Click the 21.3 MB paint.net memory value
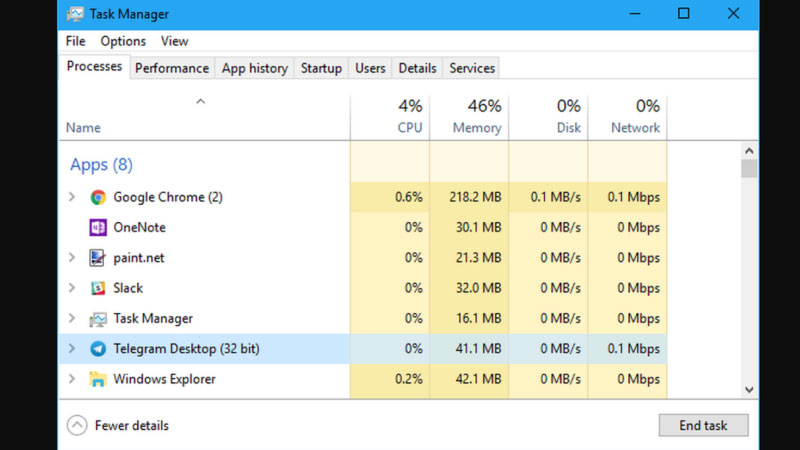 [479, 258]
